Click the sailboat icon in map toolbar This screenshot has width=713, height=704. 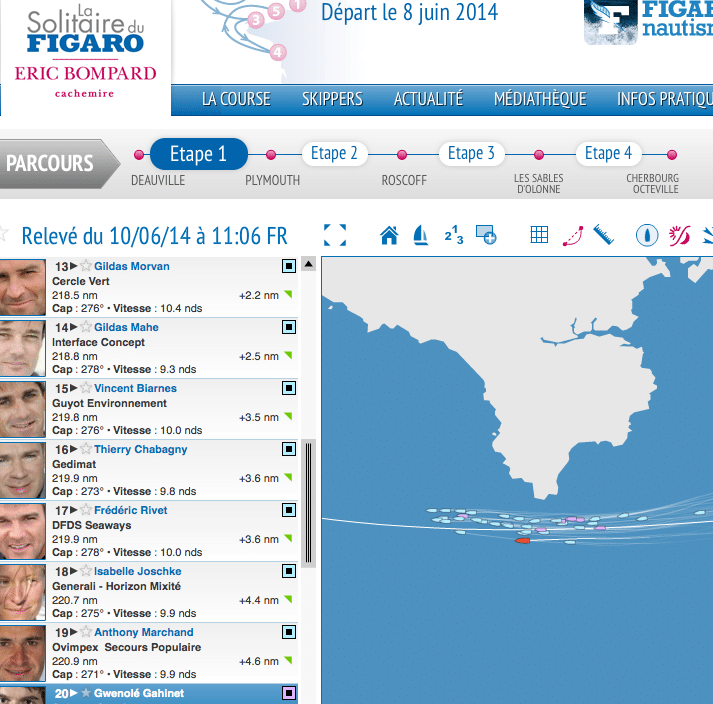(x=421, y=236)
